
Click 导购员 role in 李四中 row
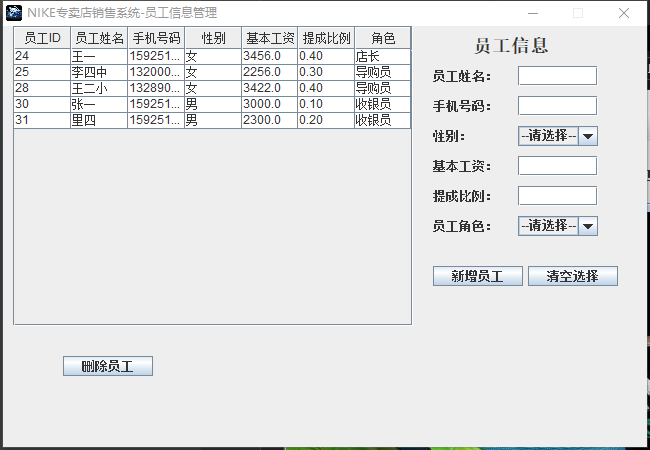click(x=383, y=72)
